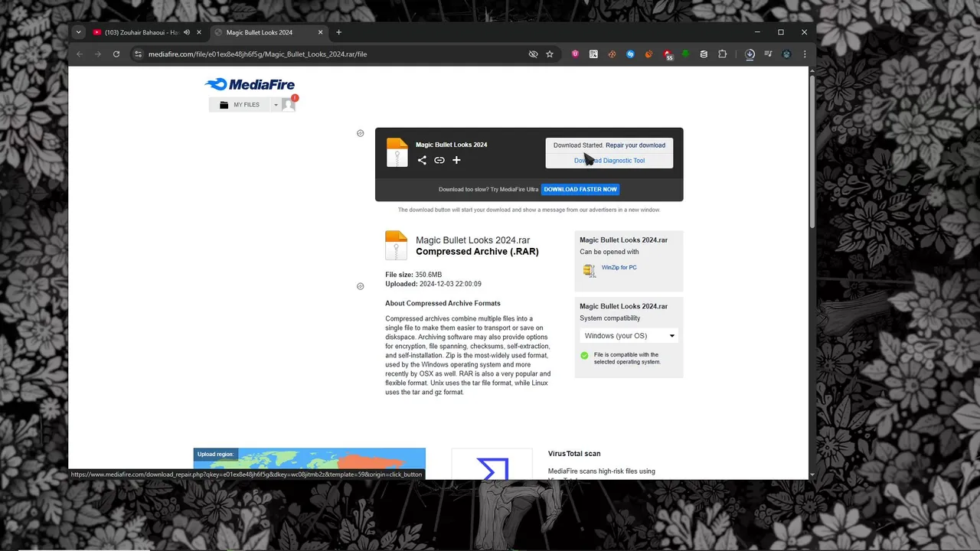This screenshot has height=551, width=980.
Task: Copy link with the chain icon
Action: (x=439, y=160)
